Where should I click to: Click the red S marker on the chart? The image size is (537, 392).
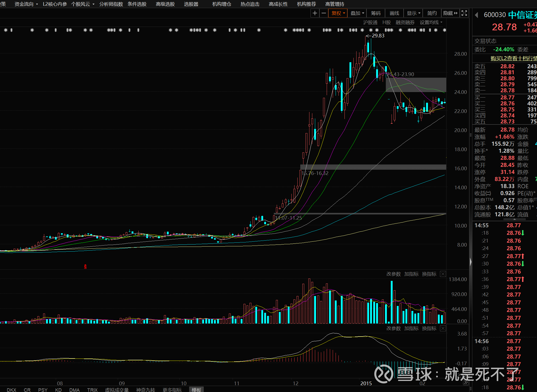click(x=85, y=267)
